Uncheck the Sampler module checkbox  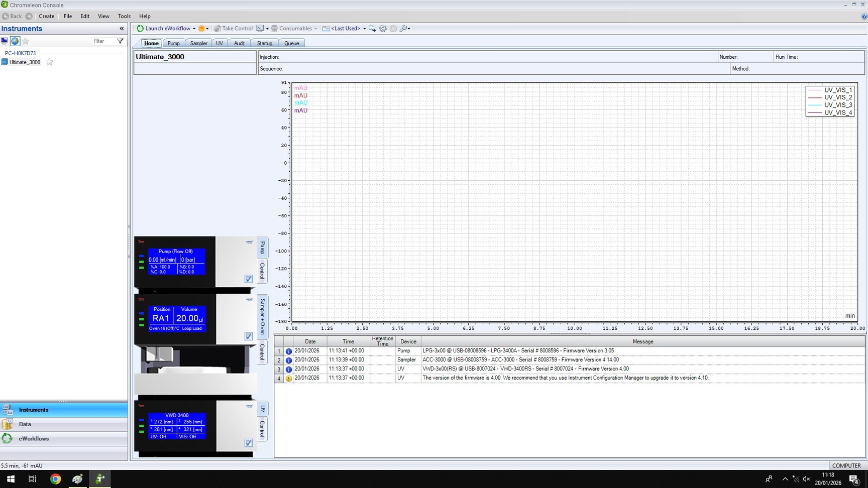coord(248,336)
